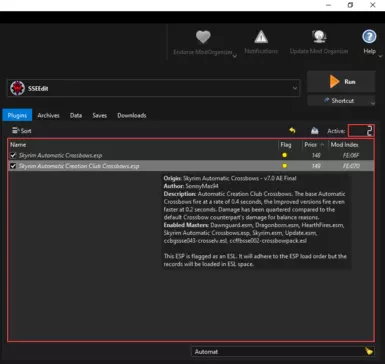385x364 pixels.
Task: Expand the Shortcut dropdown arrow
Action: [373, 103]
